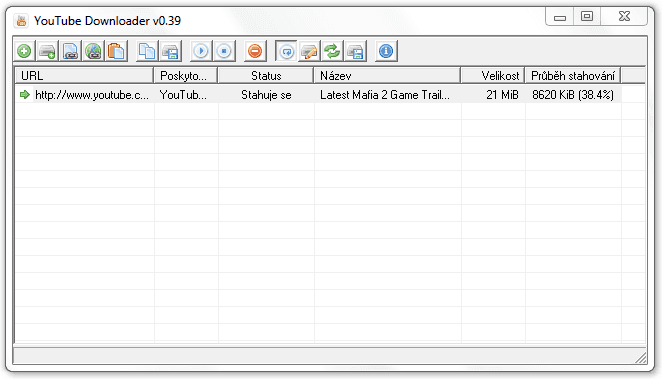Image resolution: width=662 pixels, height=379 pixels.
Task: Click the document with chain link icon
Action: click(70, 51)
